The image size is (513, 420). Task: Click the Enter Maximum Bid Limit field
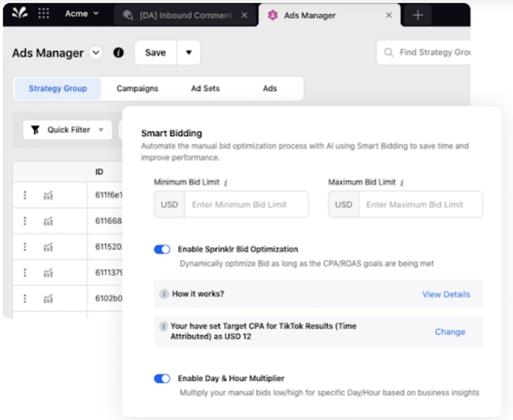421,204
